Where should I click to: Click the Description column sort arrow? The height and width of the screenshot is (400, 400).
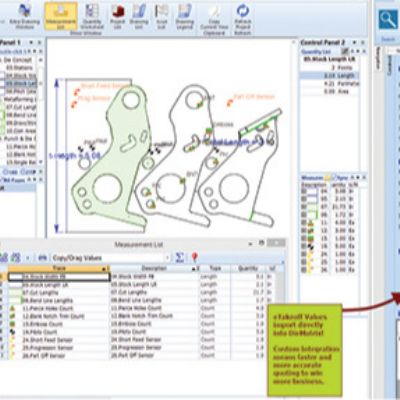[x=194, y=269]
